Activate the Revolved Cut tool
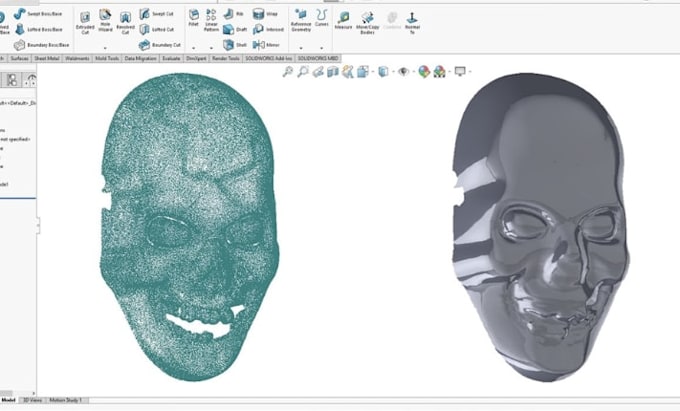680x411 pixels. tap(125, 23)
